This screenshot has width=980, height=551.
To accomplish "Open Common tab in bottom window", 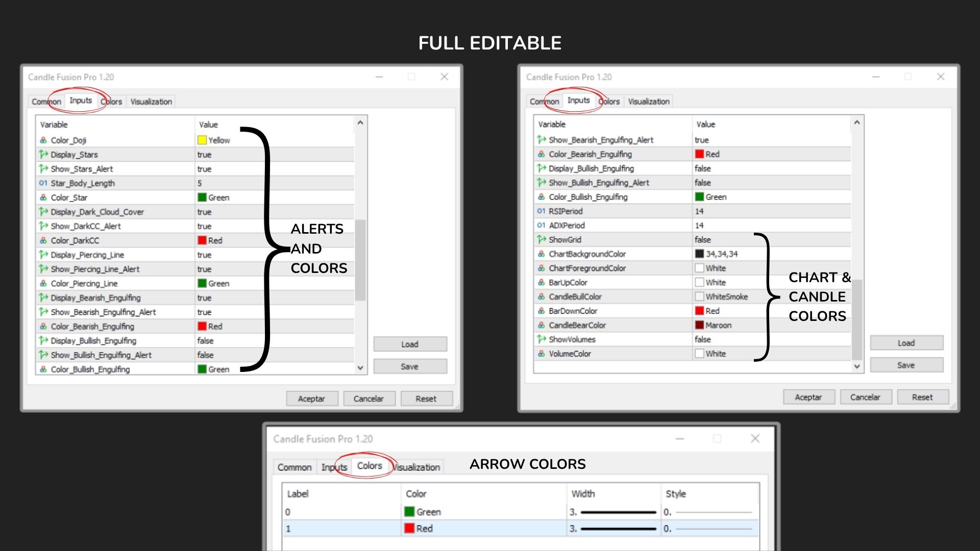I will [x=295, y=467].
